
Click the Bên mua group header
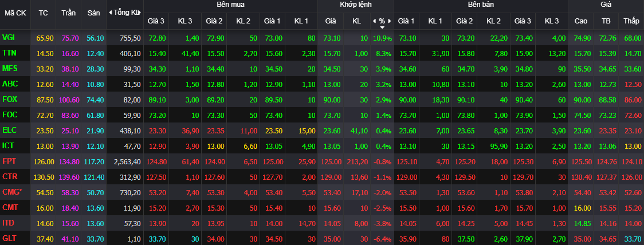tap(230, 5)
